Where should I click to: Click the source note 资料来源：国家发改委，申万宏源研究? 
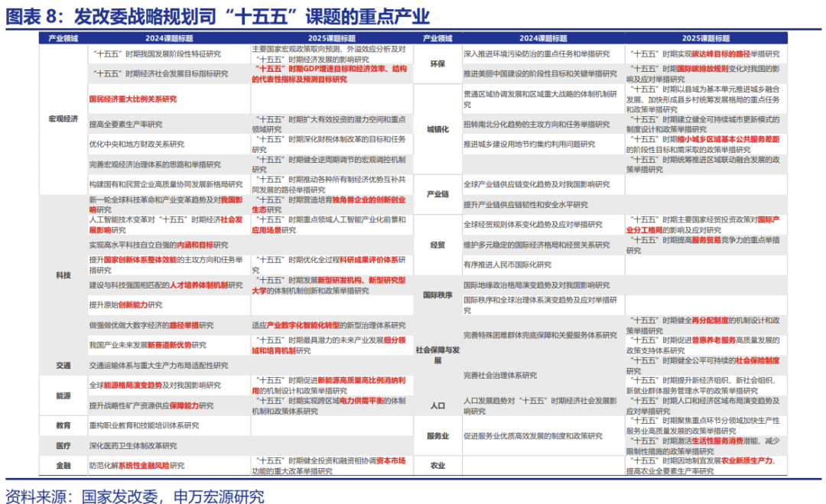135,496
